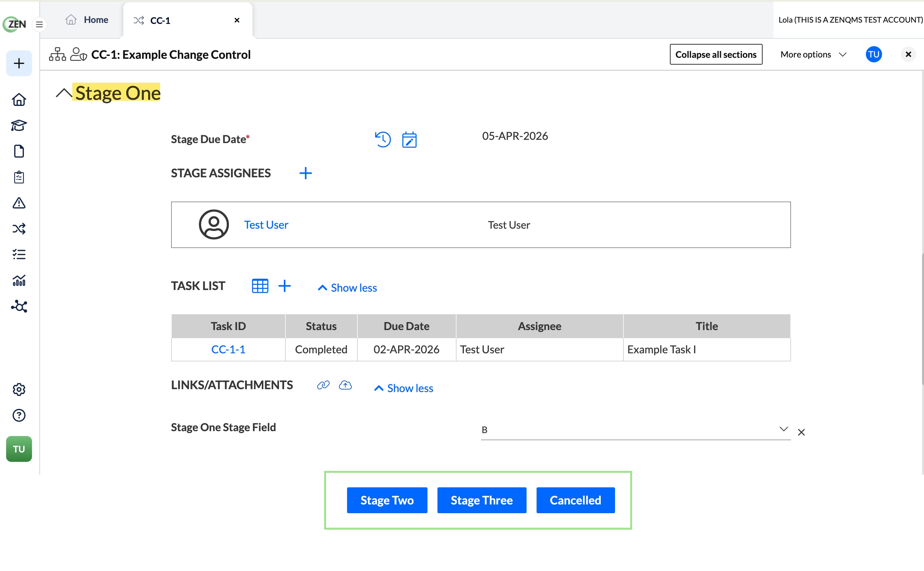Open the Documents page icon in sidebar
The width and height of the screenshot is (924, 571).
click(x=19, y=151)
